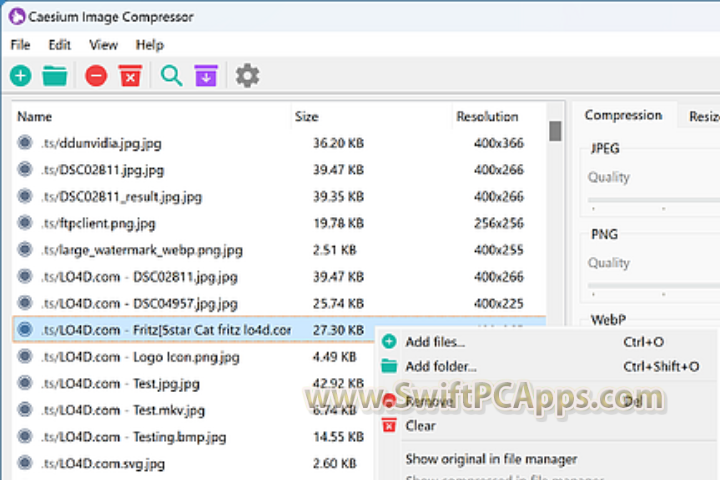Click the purple Compress toolbar icon

pos(206,76)
